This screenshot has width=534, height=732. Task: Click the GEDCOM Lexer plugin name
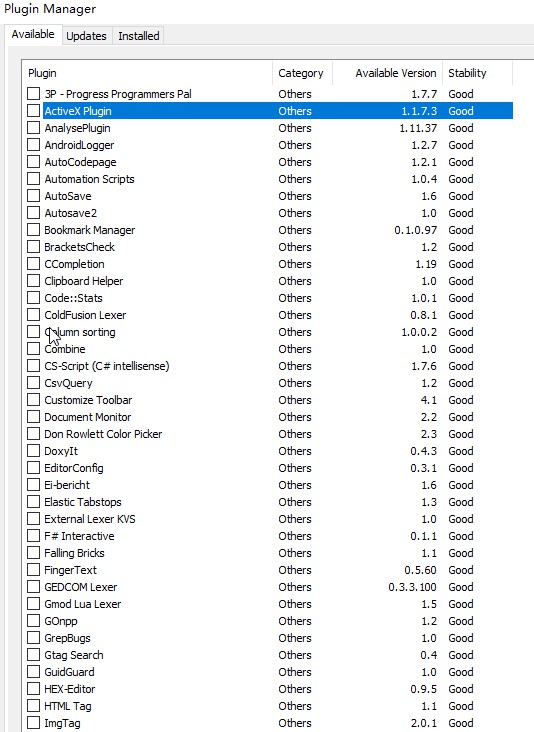click(x=81, y=587)
